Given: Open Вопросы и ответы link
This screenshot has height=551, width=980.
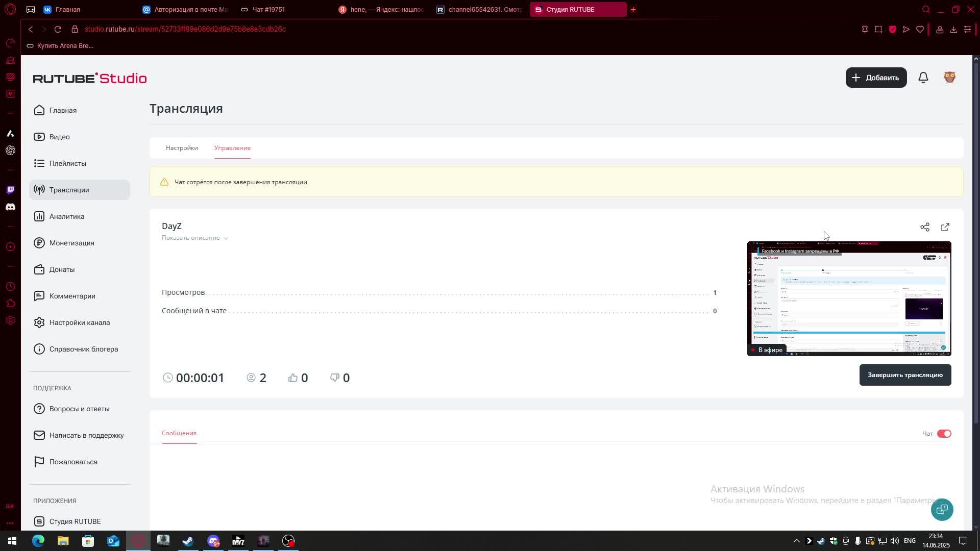Looking at the screenshot, I should tap(80, 409).
